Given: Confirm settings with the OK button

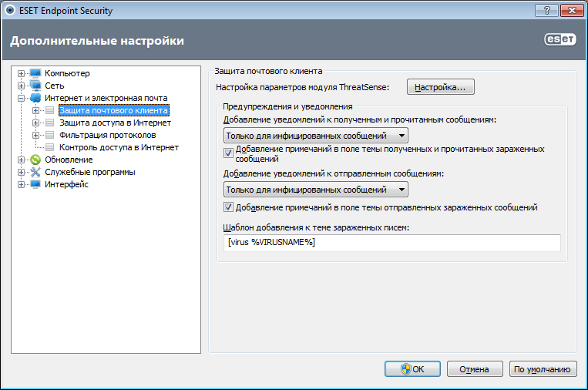Looking at the screenshot, I should (412, 369).
